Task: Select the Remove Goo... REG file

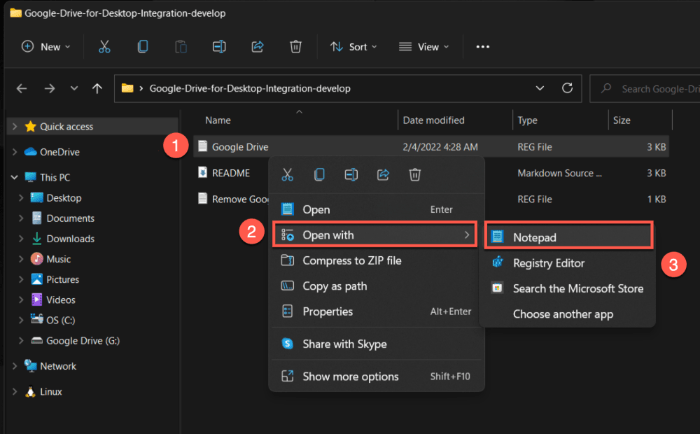Action: point(233,199)
